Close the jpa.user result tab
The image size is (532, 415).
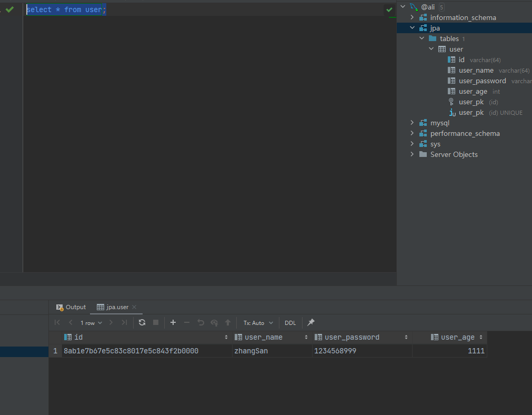click(134, 307)
